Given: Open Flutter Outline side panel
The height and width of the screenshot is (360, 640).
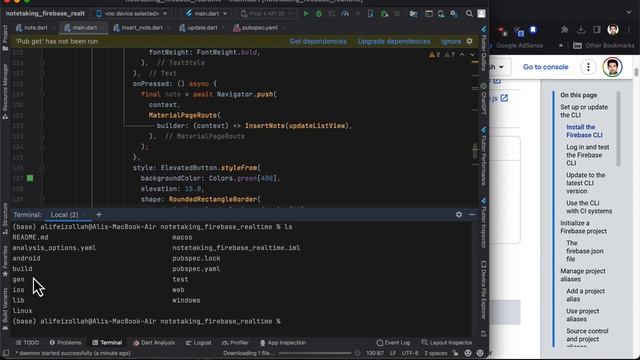Looking at the screenshot, I should coord(484,49).
